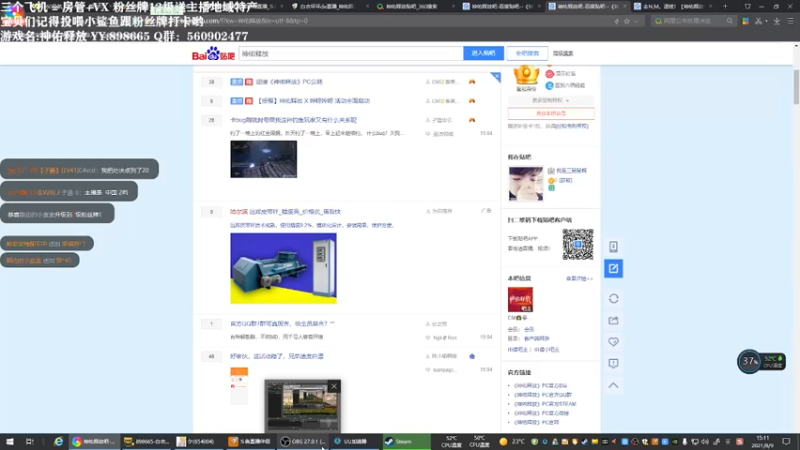Open the post editor via blue pencil icon
Image resolution: width=800 pixels, height=450 pixels.
tap(613, 268)
